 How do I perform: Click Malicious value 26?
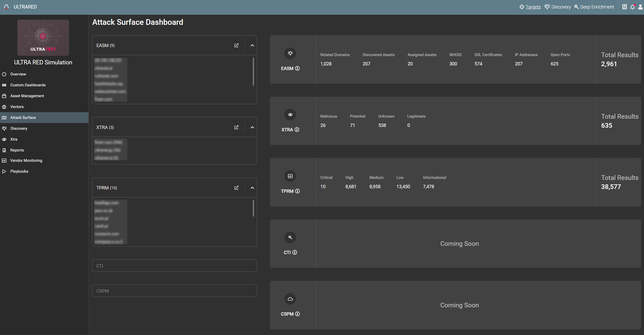323,125
